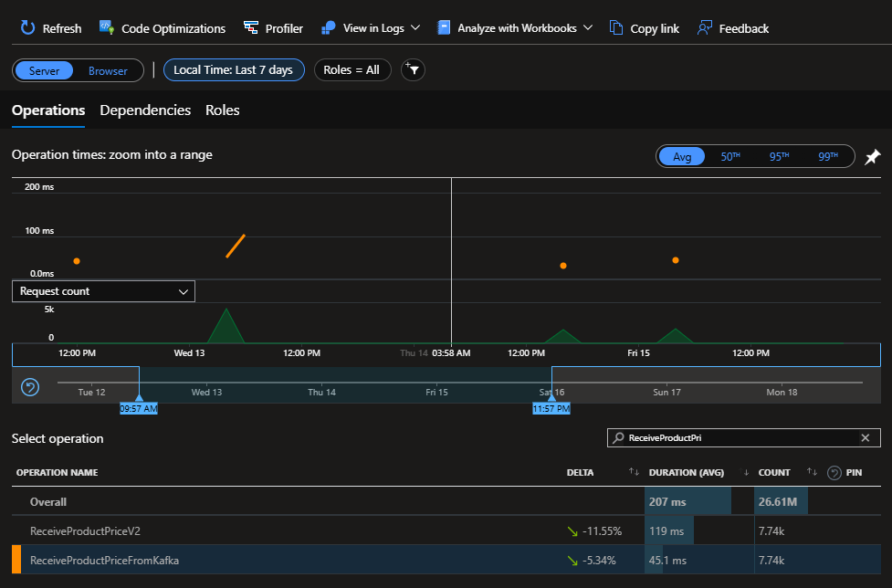Select the ReceiveProductPriceFromKafka operation

coord(446,560)
